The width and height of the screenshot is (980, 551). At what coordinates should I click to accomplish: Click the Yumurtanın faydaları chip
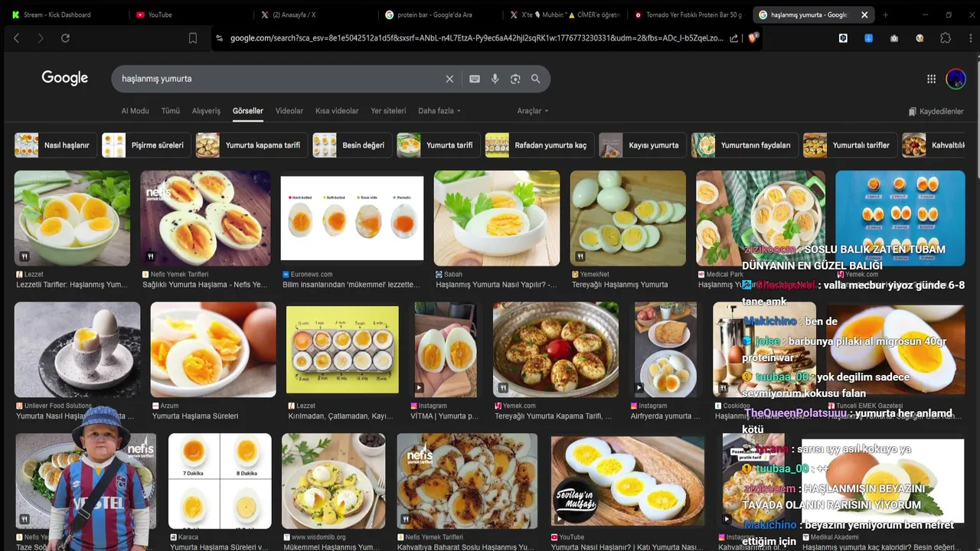pos(745,145)
